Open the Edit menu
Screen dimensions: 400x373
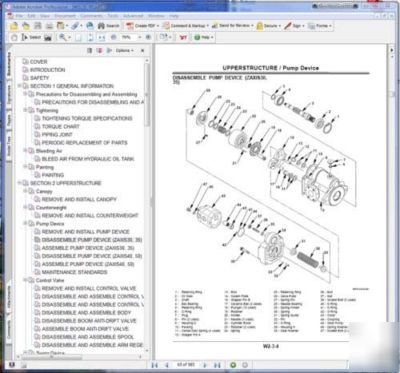tap(31, 16)
